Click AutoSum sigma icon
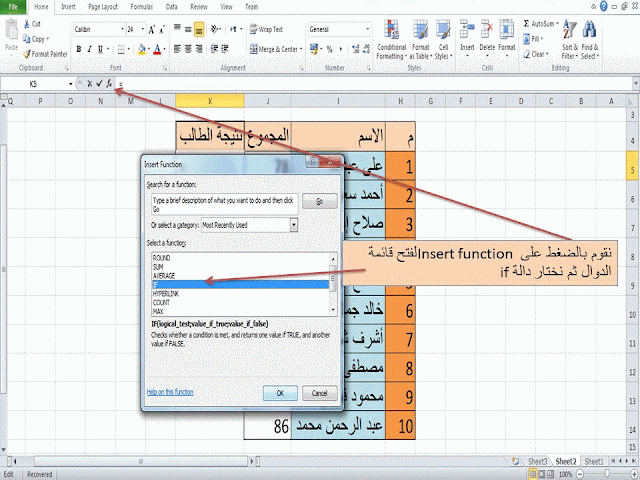The height and width of the screenshot is (480, 640). click(527, 24)
